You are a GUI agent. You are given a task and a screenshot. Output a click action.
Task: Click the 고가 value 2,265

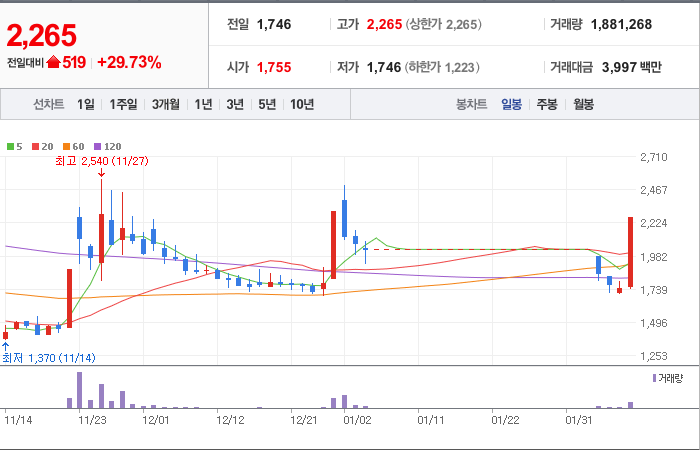[x=384, y=24]
